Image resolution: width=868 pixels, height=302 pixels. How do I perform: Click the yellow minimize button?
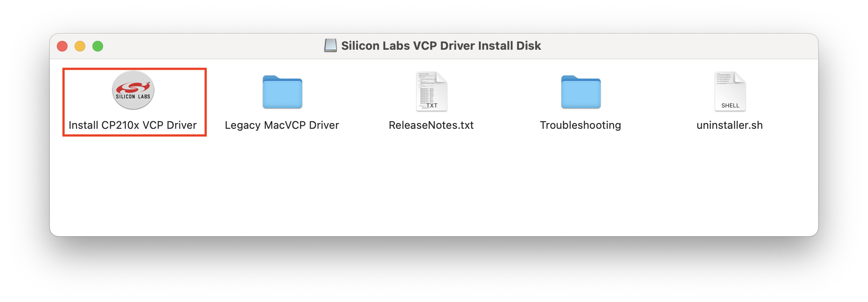[80, 46]
